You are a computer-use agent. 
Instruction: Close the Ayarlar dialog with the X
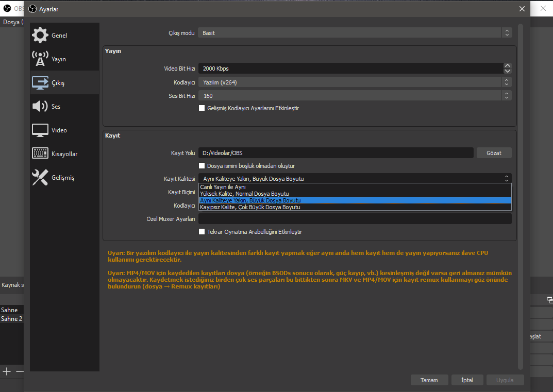coord(522,9)
